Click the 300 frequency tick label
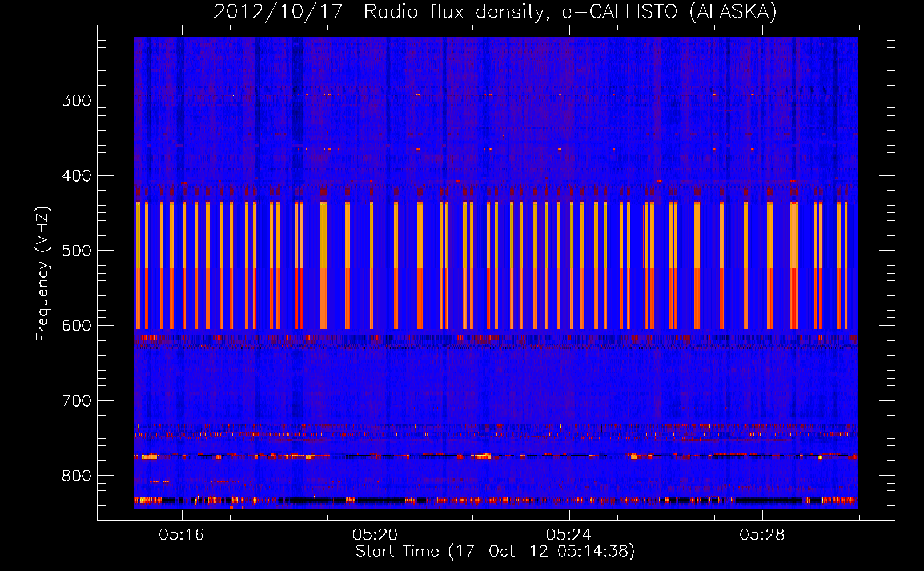The image size is (924, 571). [77, 100]
